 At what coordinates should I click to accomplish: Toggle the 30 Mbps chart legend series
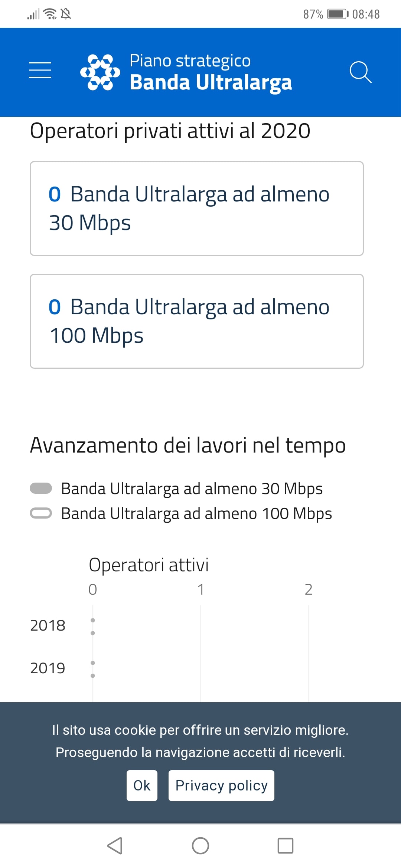coord(41,489)
